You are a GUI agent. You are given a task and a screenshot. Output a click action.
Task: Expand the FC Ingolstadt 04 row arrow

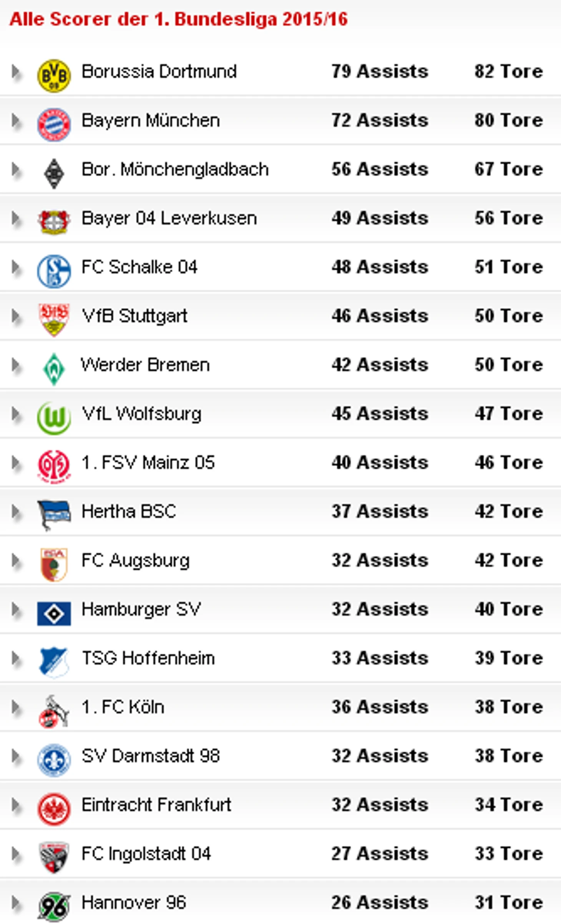(x=16, y=854)
